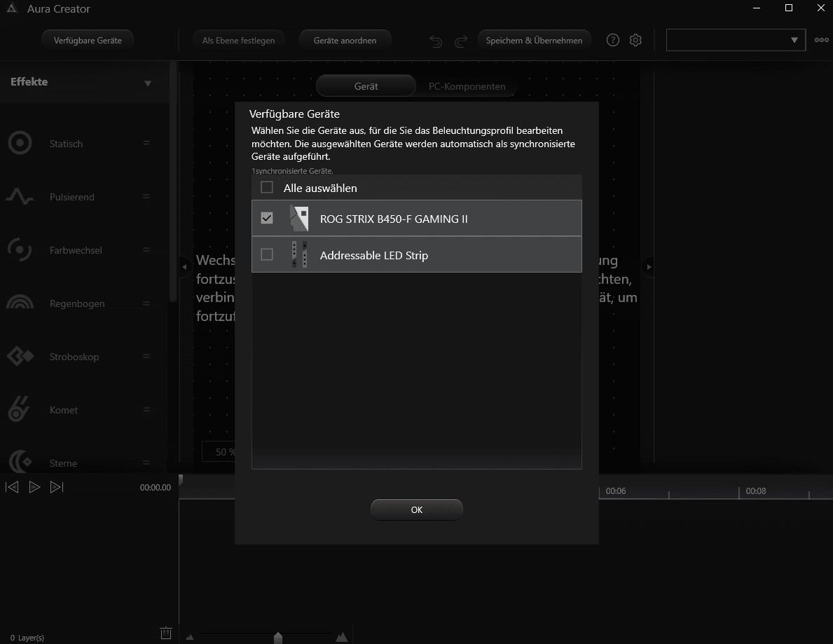This screenshot has height=644, width=833.
Task: Click the drag handle beside Statisch
Action: [146, 143]
